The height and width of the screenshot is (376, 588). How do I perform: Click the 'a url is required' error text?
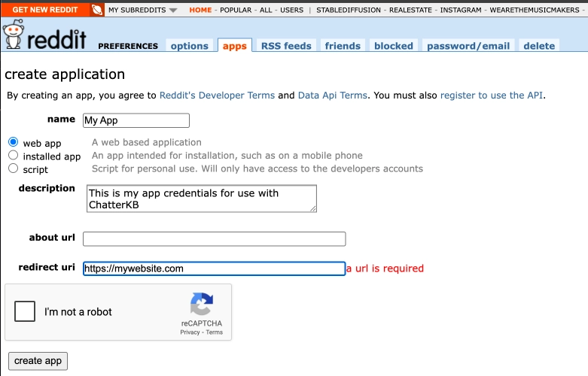[x=385, y=268]
